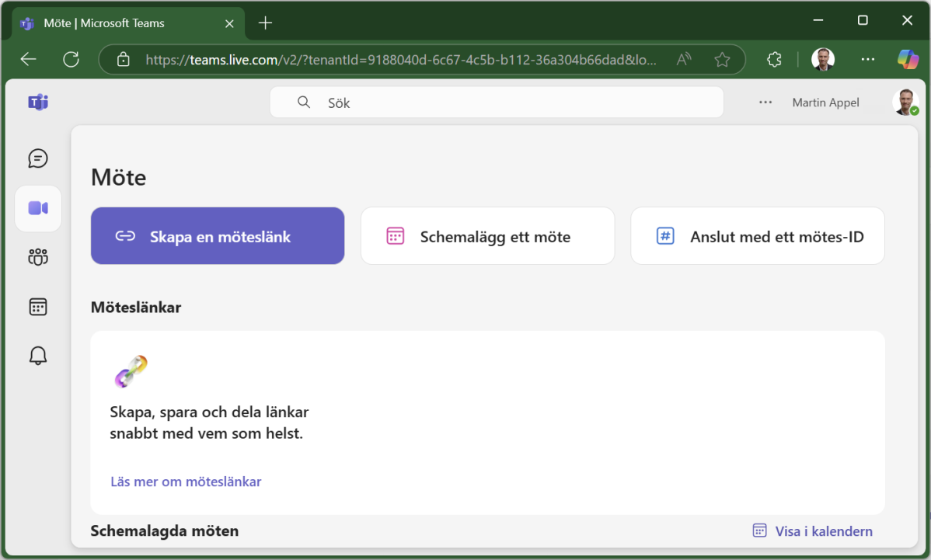This screenshot has height=560, width=931.
Task: Open more options next to Martin Appel
Action: (765, 102)
